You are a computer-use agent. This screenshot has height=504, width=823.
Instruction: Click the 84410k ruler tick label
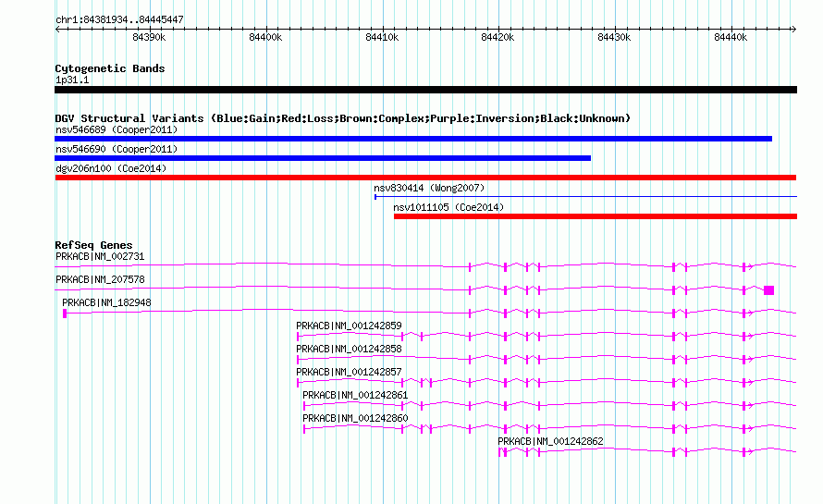(x=382, y=37)
